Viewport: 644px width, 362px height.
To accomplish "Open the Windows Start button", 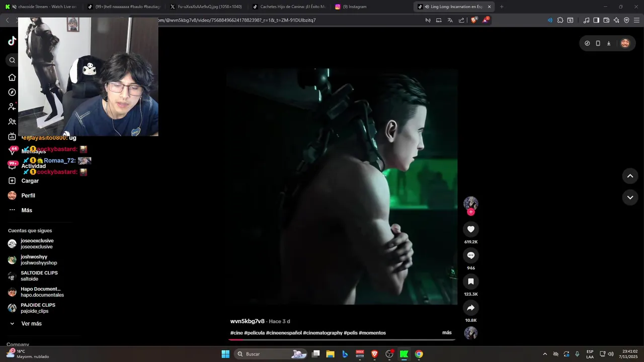I will coord(225,354).
